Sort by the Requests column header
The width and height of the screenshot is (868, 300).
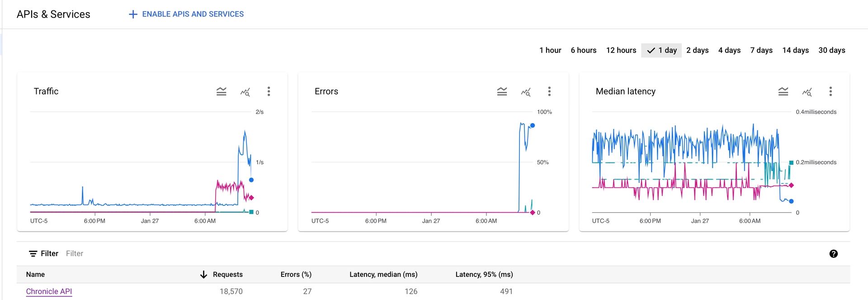pos(228,275)
